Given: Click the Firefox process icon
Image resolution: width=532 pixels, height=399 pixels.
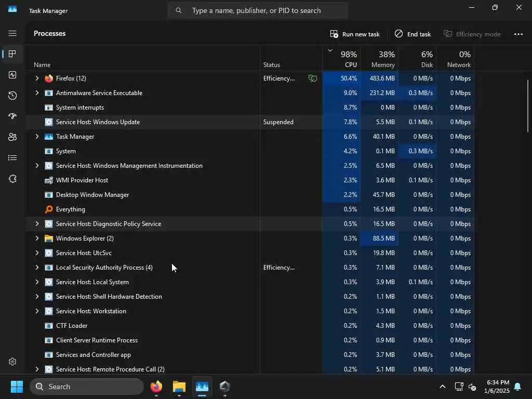Looking at the screenshot, I should tap(49, 78).
